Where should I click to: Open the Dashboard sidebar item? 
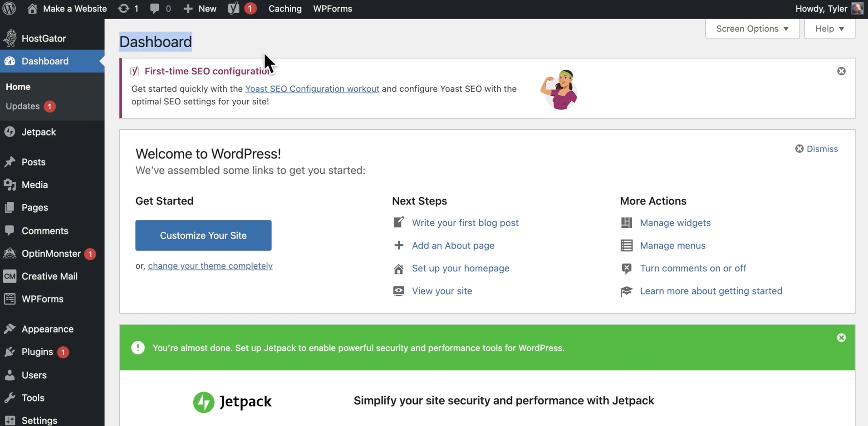point(52,61)
